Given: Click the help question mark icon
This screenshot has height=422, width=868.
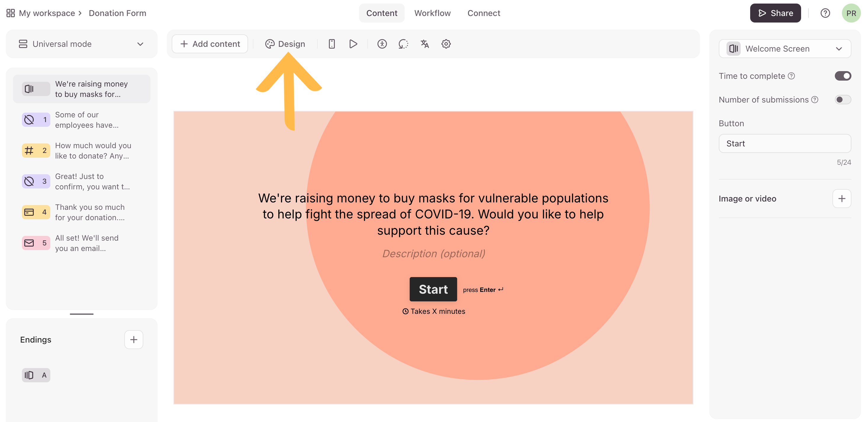Looking at the screenshot, I should pyautogui.click(x=825, y=13).
